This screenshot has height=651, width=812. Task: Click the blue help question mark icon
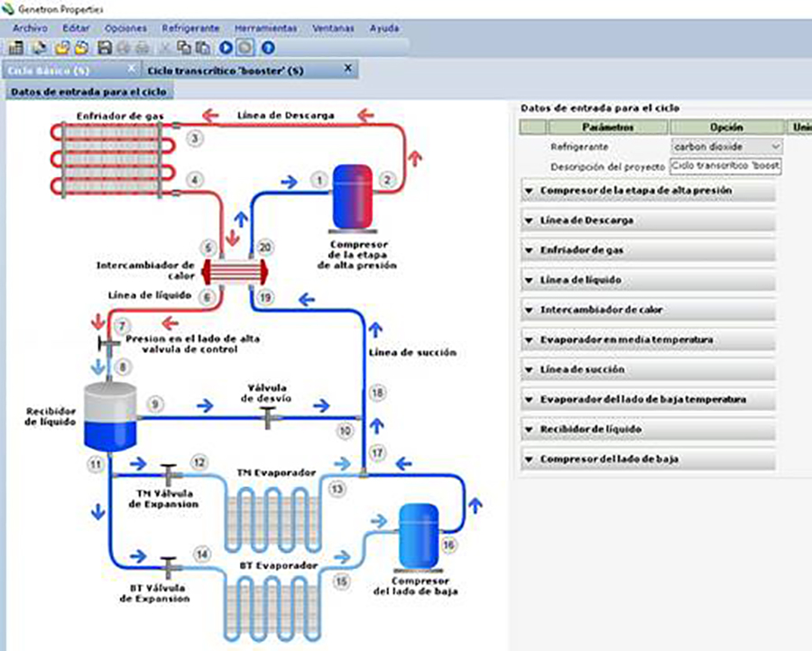268,47
